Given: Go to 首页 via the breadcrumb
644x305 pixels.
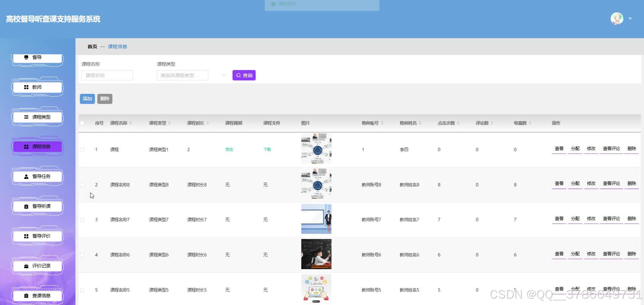Looking at the screenshot, I should tap(92, 46).
